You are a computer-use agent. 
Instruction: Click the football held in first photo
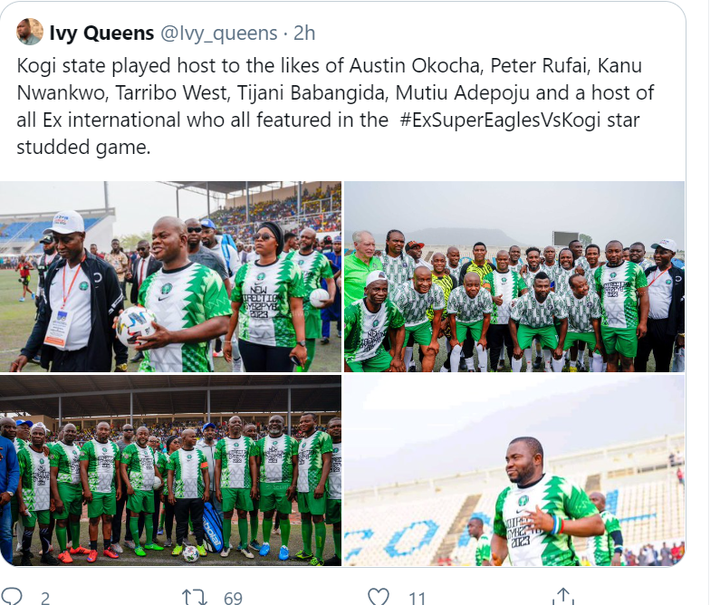click(x=136, y=326)
